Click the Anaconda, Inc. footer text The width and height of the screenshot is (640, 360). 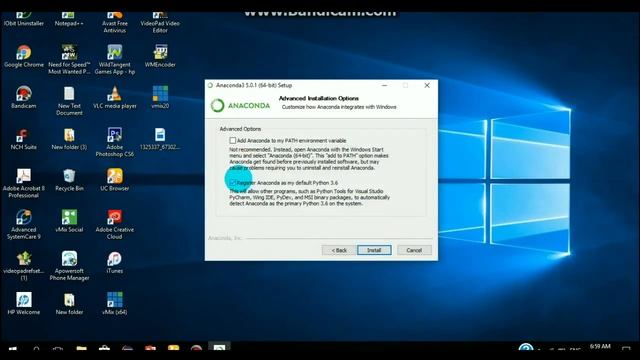(x=225, y=238)
